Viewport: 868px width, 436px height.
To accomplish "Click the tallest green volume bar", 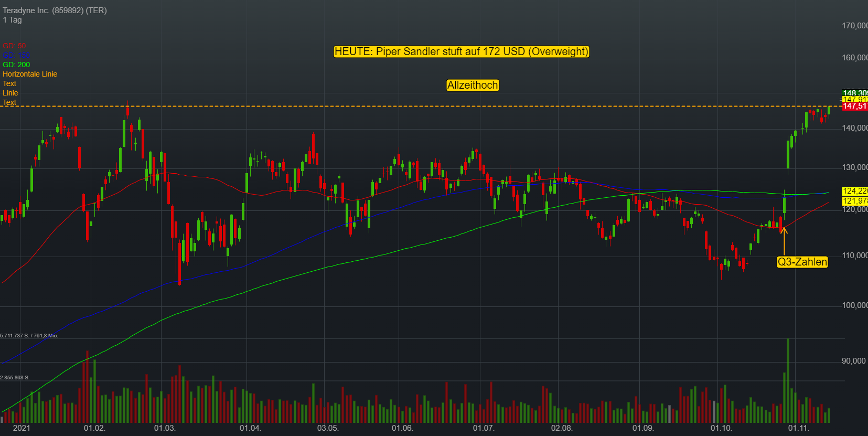I will 788,381.
